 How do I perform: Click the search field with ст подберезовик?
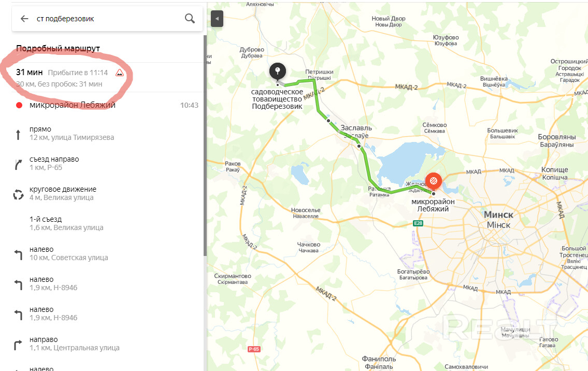[x=107, y=19]
